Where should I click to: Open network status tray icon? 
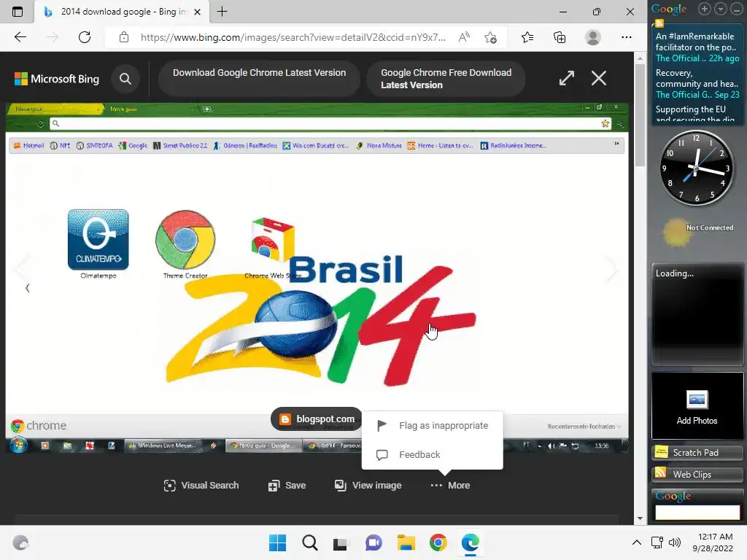coord(657,542)
